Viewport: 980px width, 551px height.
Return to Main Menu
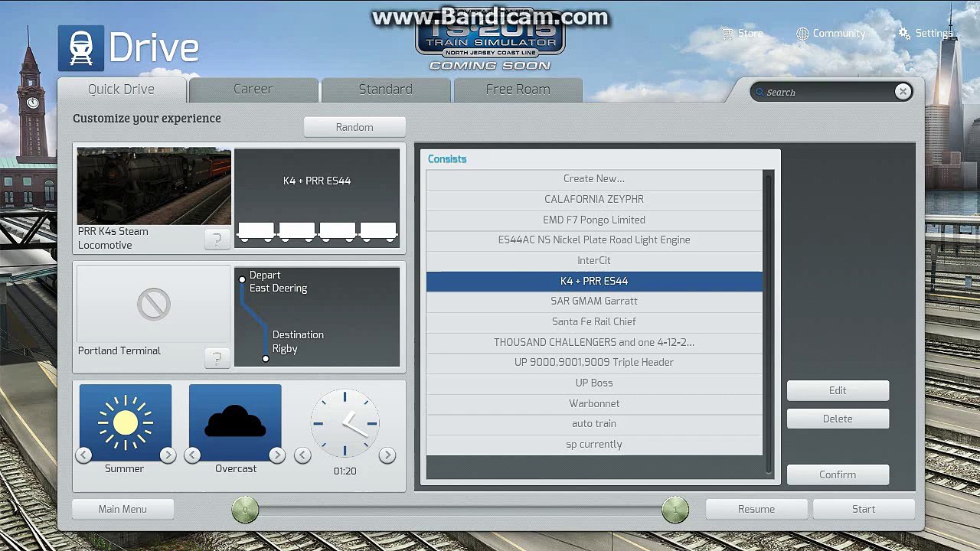pyautogui.click(x=122, y=509)
